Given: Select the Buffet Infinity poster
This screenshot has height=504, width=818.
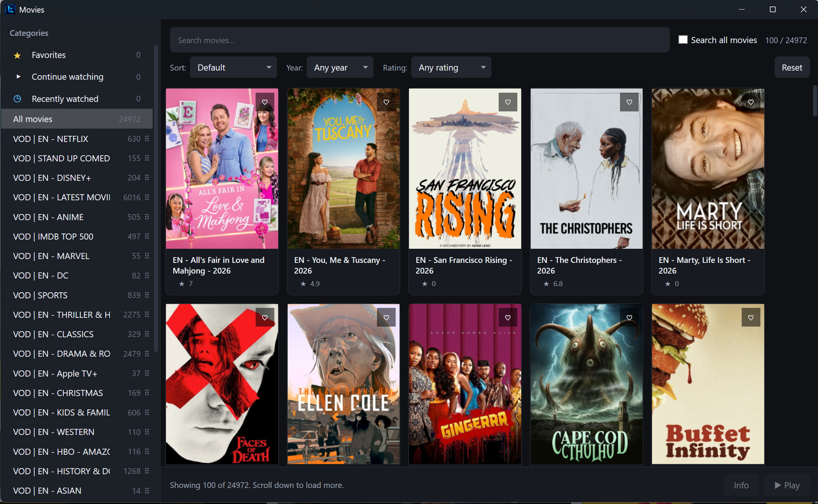Looking at the screenshot, I should point(708,384).
